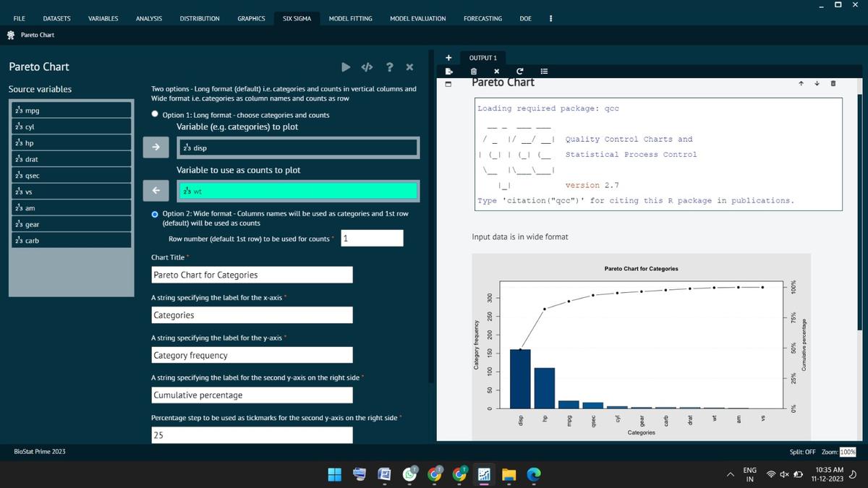The image size is (868, 488).
Task: Select Option 1 Long format
Action: coord(154,113)
